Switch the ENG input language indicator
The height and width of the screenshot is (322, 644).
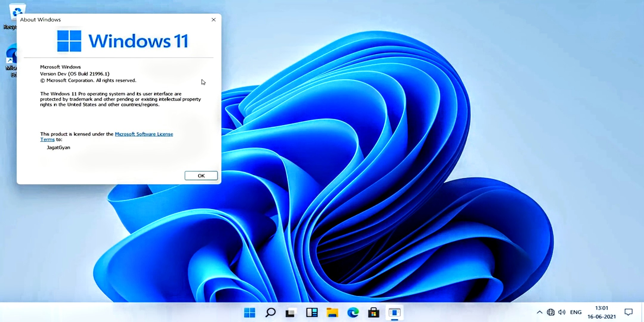pos(576,312)
